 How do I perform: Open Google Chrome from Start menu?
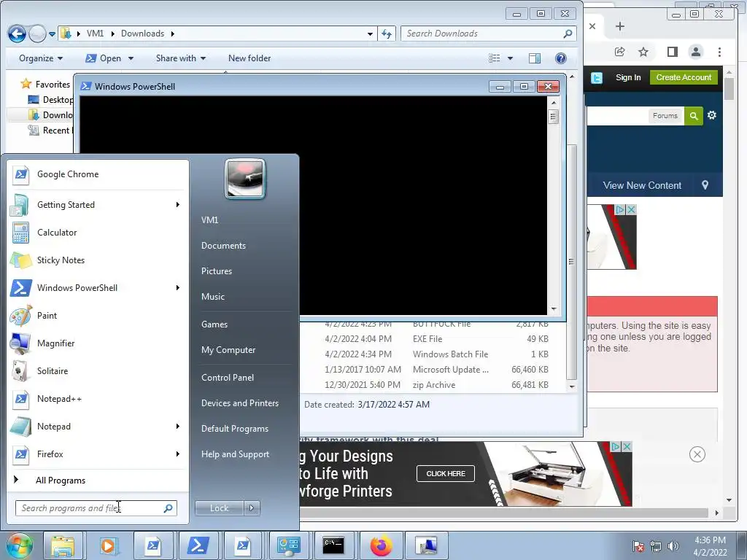98,174
